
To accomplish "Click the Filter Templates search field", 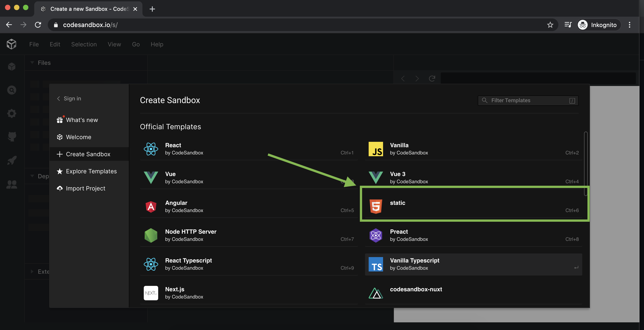I will 528,100.
